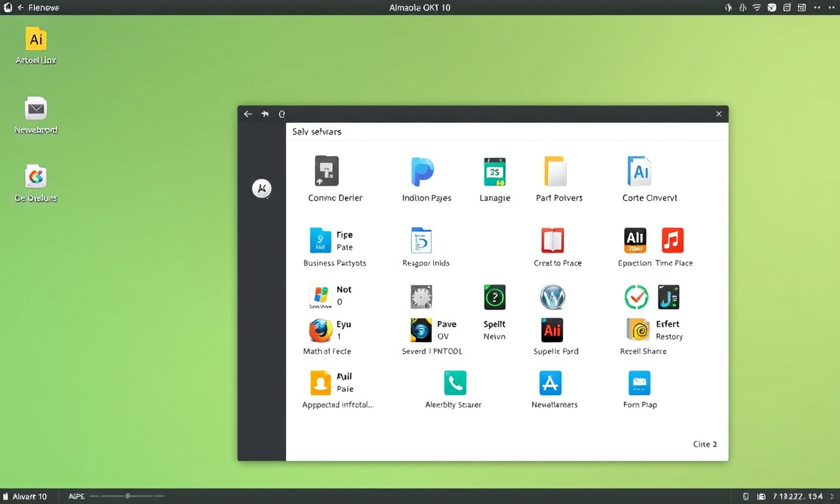Go back using the window's left arrow
840x504 pixels.
pyautogui.click(x=247, y=114)
